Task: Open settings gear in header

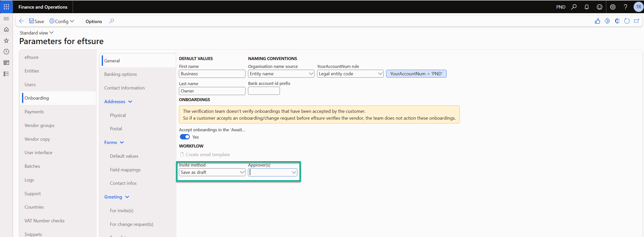Action: (x=613, y=7)
